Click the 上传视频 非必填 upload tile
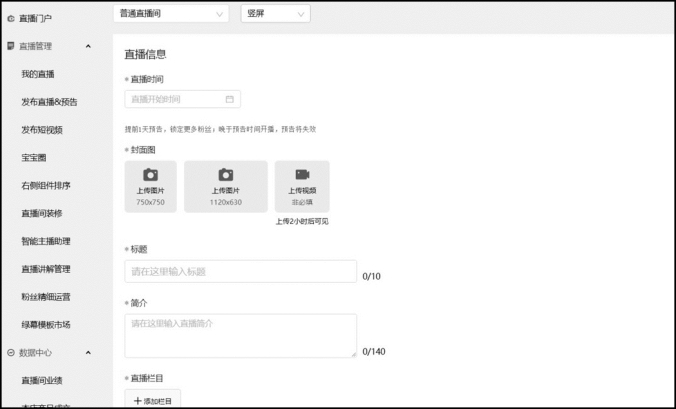Image resolution: width=676 pixels, height=409 pixels. point(302,187)
